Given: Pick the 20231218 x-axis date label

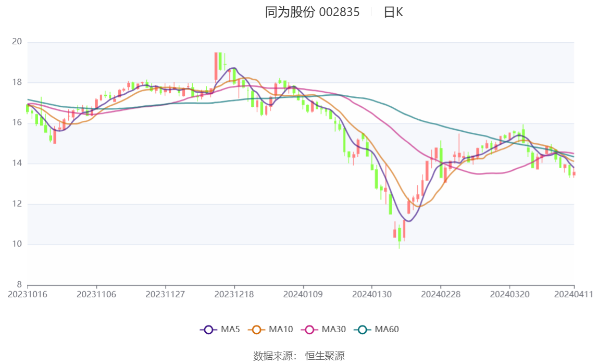Looking at the screenshot, I should coord(234,294).
